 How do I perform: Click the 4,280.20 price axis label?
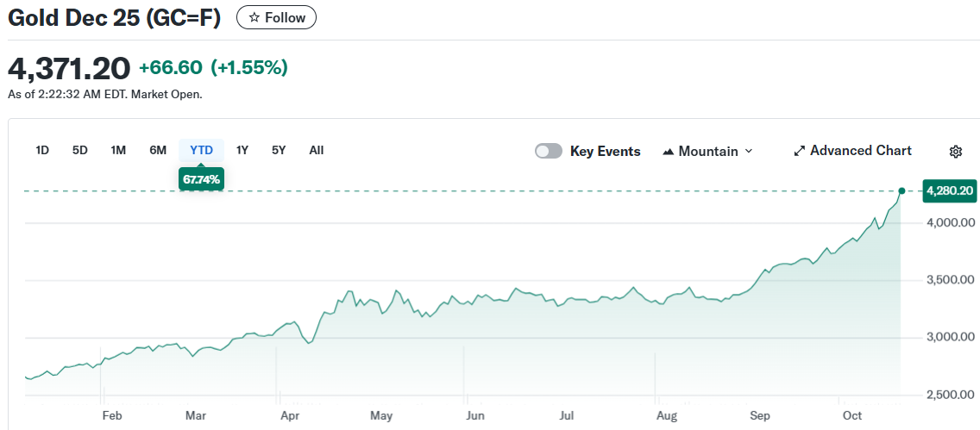click(x=948, y=190)
